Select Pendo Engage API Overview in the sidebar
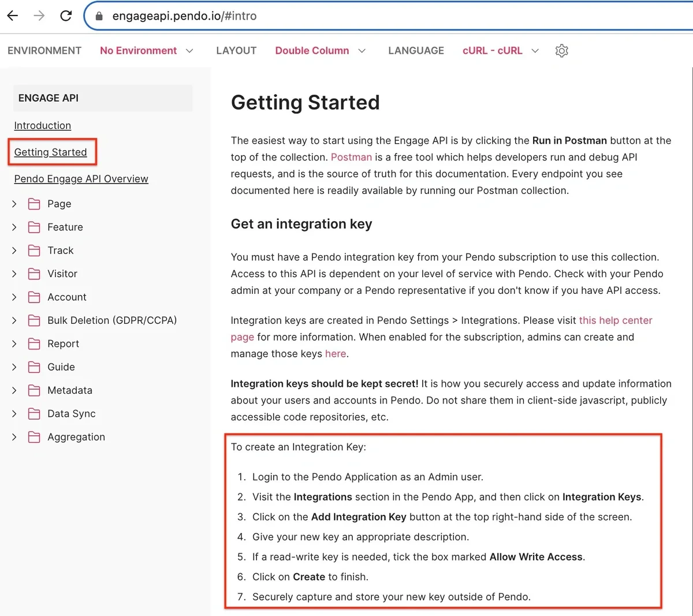 coord(81,179)
